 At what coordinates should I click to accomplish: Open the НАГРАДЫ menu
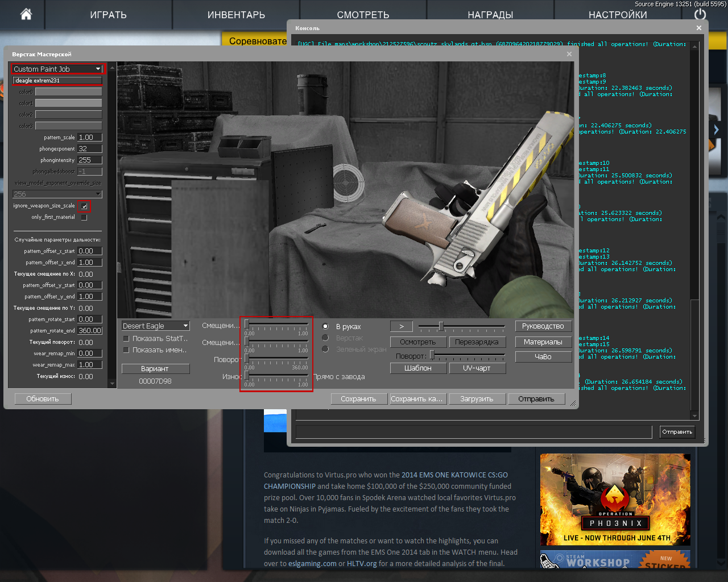coord(490,15)
